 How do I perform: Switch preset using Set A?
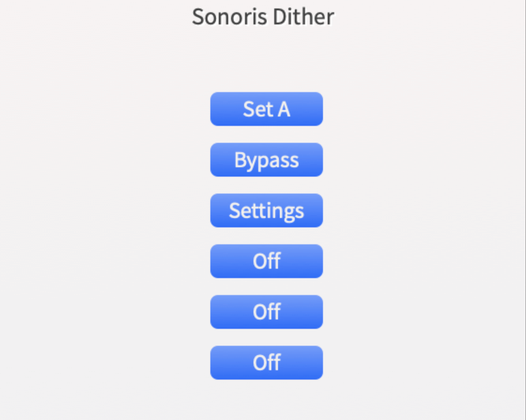[266, 109]
